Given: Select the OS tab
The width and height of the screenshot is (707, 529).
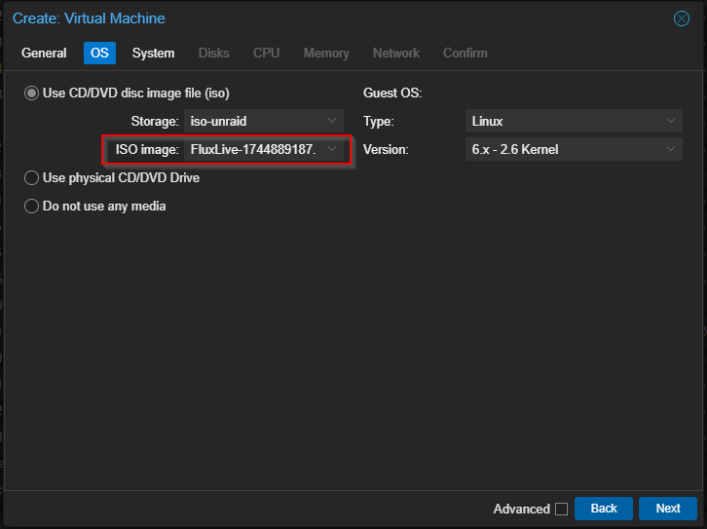Looking at the screenshot, I should (x=99, y=53).
